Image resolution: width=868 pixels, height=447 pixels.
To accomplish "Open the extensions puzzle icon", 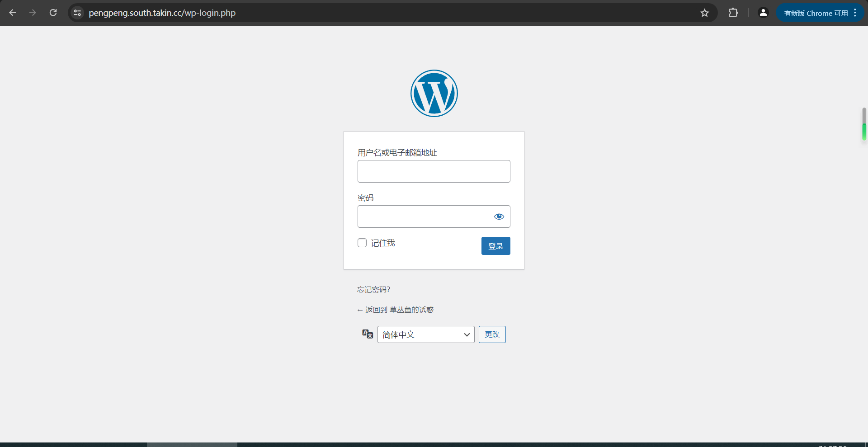I will point(733,13).
